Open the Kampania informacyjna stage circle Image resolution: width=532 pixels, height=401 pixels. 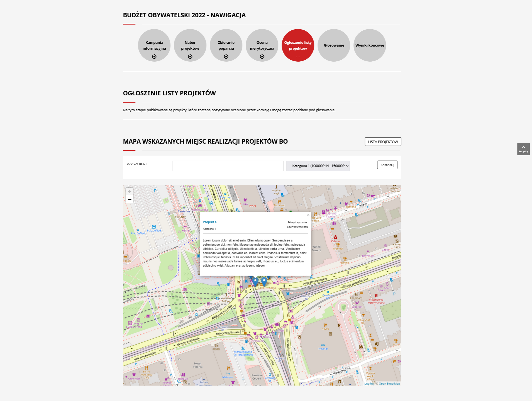coord(154,45)
